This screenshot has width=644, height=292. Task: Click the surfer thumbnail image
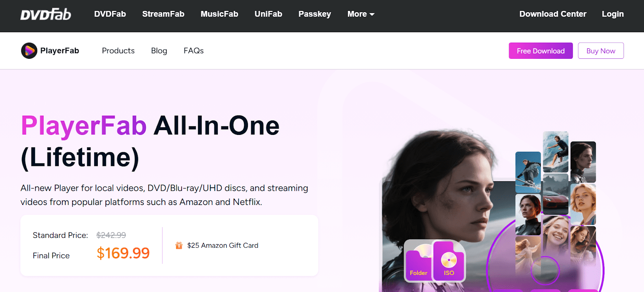(x=555, y=151)
